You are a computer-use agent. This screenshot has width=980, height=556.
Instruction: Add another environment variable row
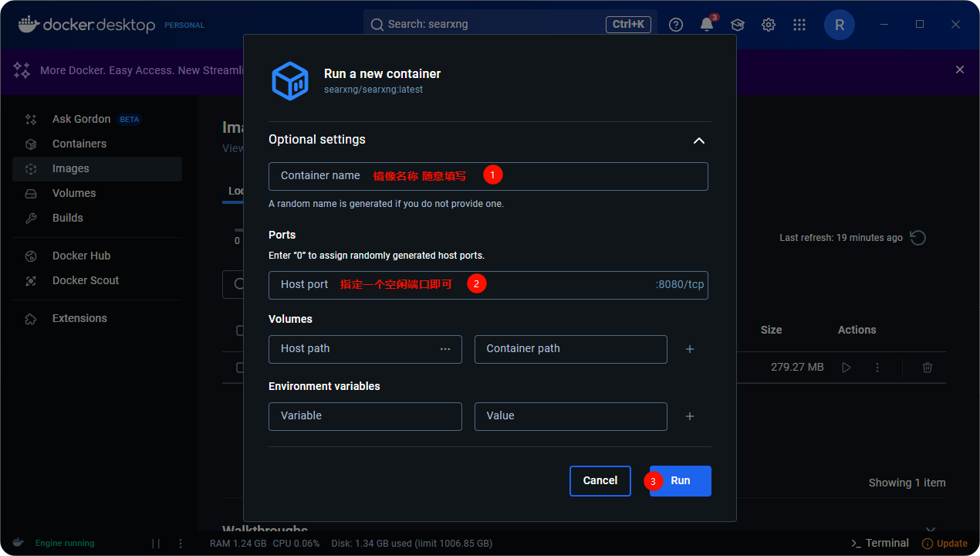pyautogui.click(x=690, y=416)
